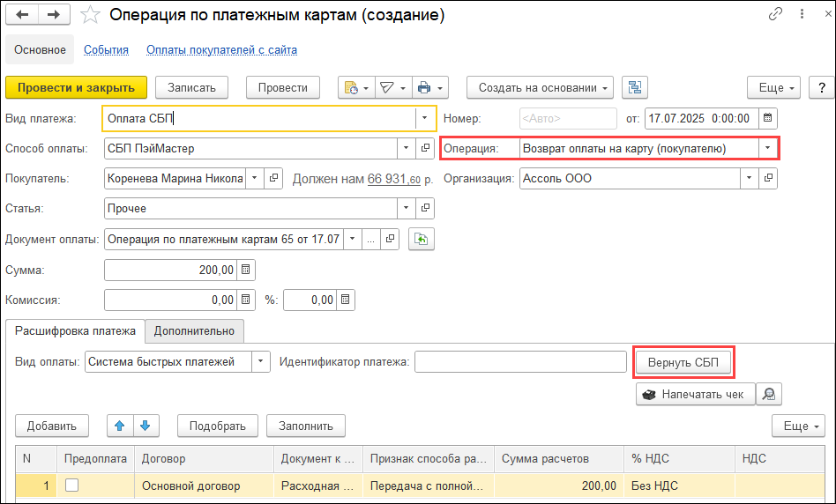Open calendar picker for document date
836x504 pixels.
767,118
